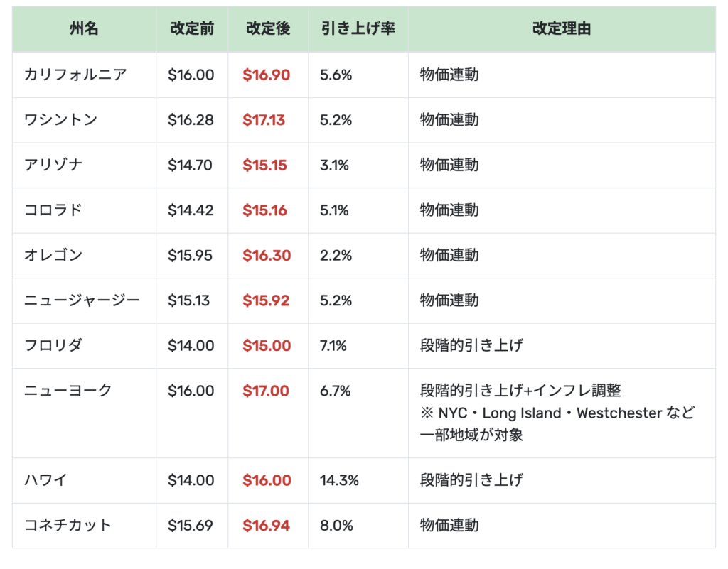Click the 改定前 column header
The width and height of the screenshot is (728, 569).
pyautogui.click(x=192, y=29)
